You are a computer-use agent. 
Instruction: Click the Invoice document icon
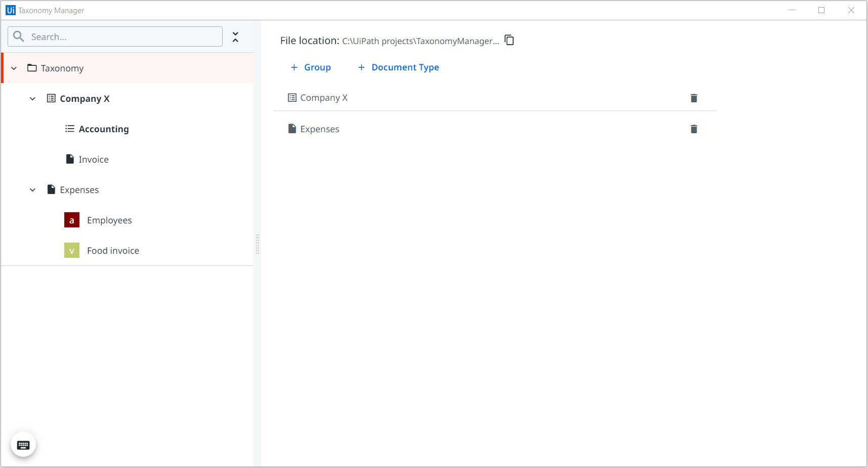point(70,159)
